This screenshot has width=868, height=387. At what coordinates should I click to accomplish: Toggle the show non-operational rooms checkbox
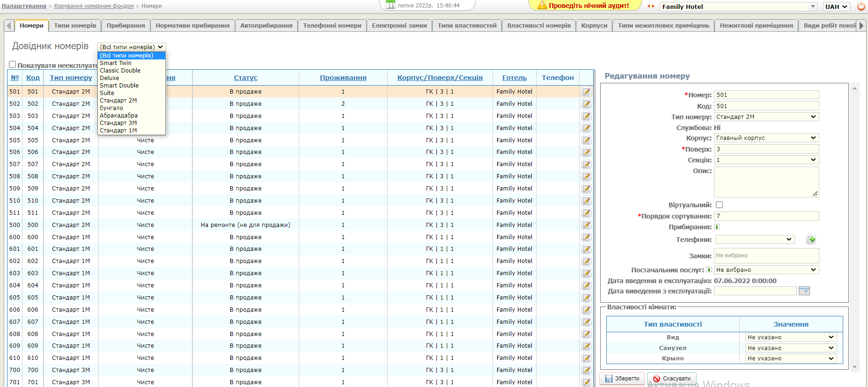click(x=13, y=65)
